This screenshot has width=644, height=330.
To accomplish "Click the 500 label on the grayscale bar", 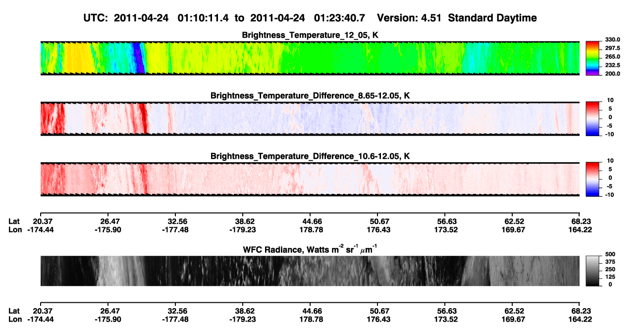I will 610,254.
